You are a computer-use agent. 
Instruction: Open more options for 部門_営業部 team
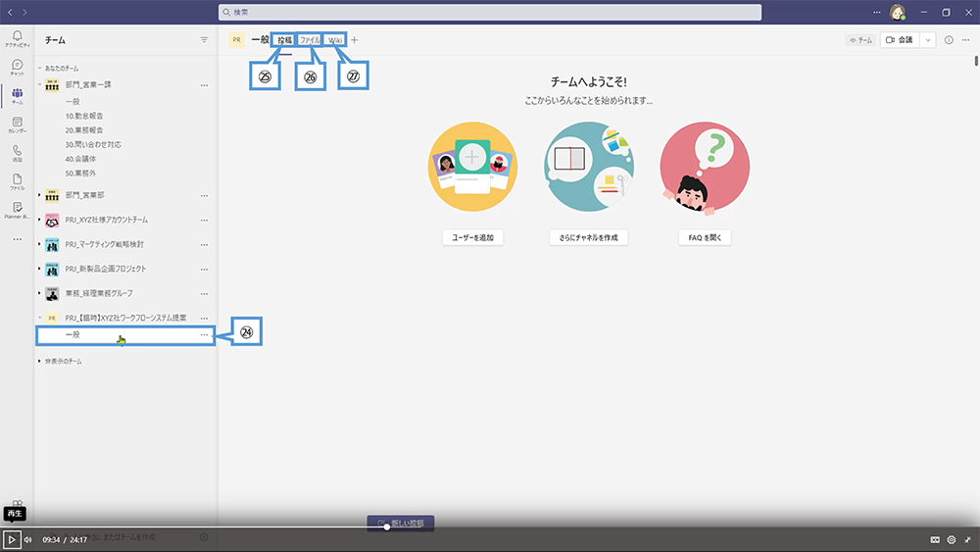204,196
